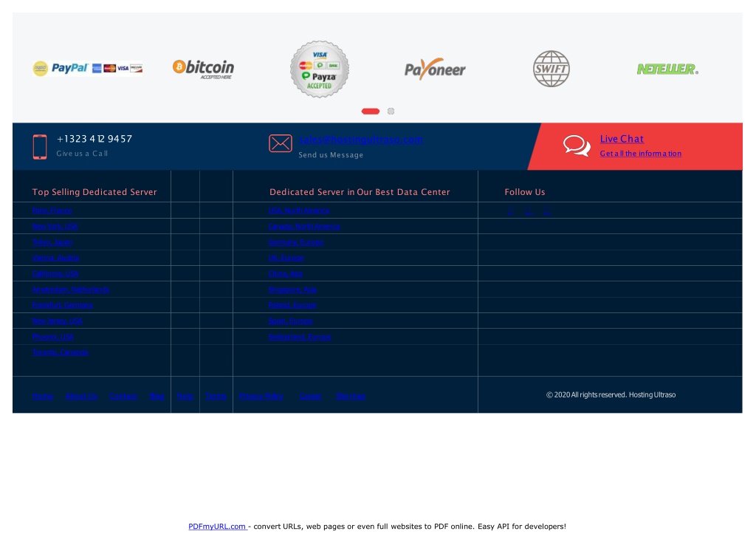Viewport: 756px width, 534px height.
Task: Click the Bitcoin accepted here logo
Action: point(203,69)
